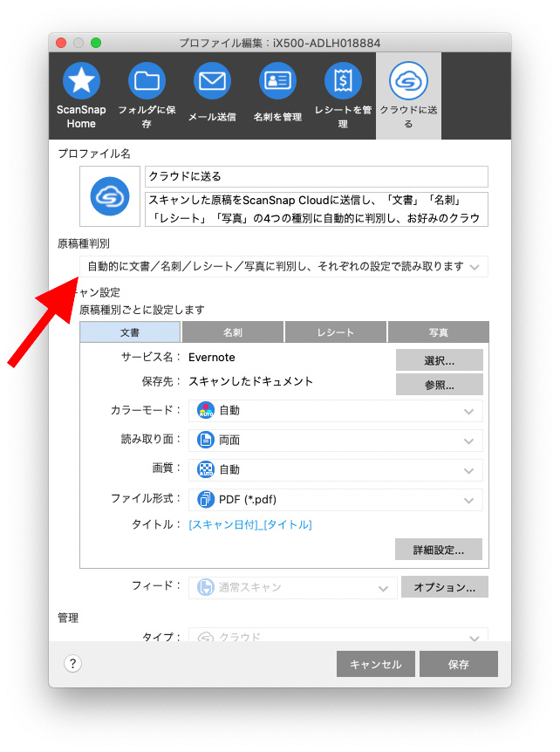
Task: Click the [スキャン日付]_[タイトル] title link
Action: point(250,524)
